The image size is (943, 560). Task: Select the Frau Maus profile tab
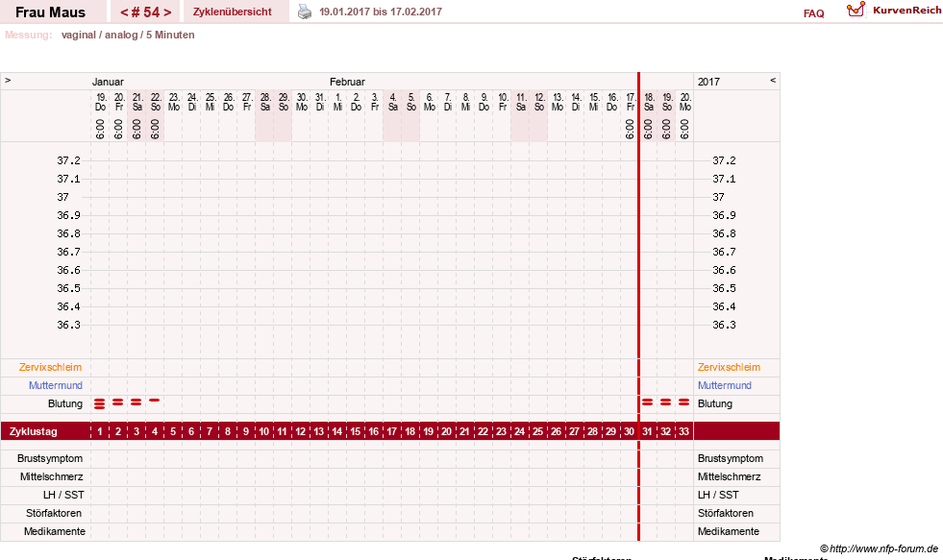point(51,12)
